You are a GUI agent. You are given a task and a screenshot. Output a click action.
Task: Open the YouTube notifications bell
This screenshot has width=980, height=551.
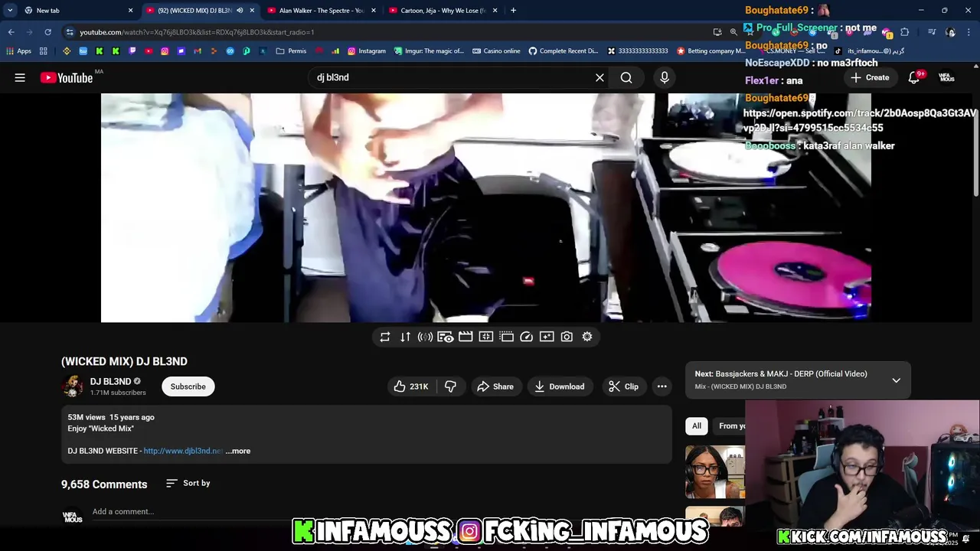(x=914, y=77)
